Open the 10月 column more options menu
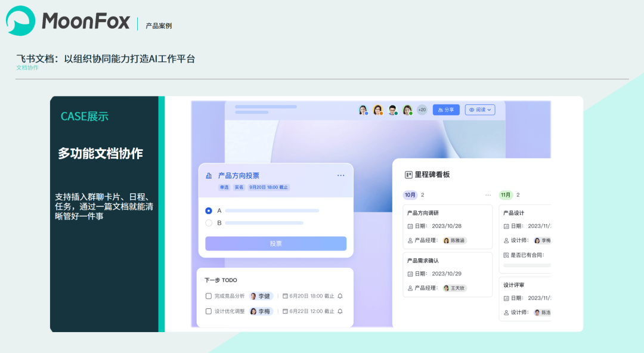The width and height of the screenshot is (644, 353). tap(488, 195)
